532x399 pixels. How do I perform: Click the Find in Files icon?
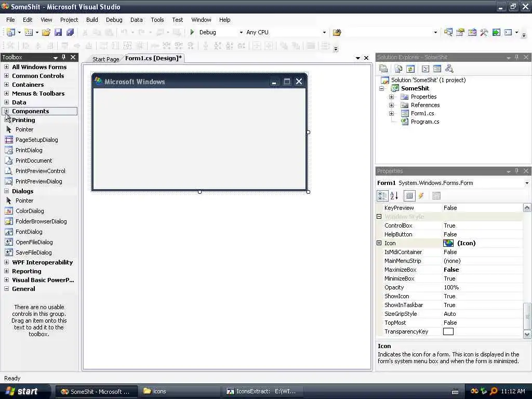pos(337,32)
